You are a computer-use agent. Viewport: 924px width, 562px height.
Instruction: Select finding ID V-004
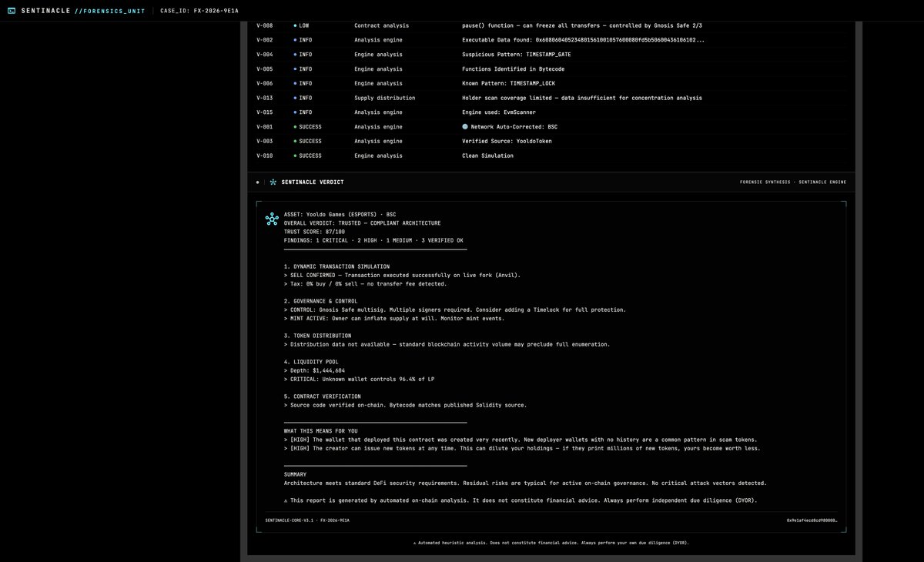(264, 55)
